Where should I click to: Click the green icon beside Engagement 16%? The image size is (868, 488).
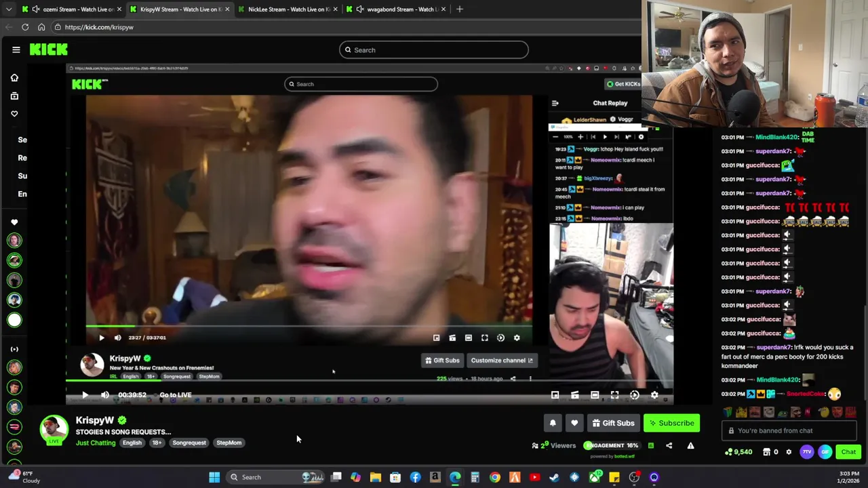[x=650, y=445]
